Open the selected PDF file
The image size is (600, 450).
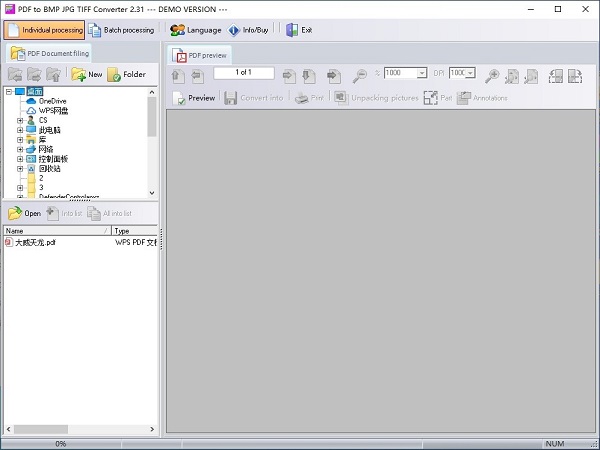[x=24, y=213]
